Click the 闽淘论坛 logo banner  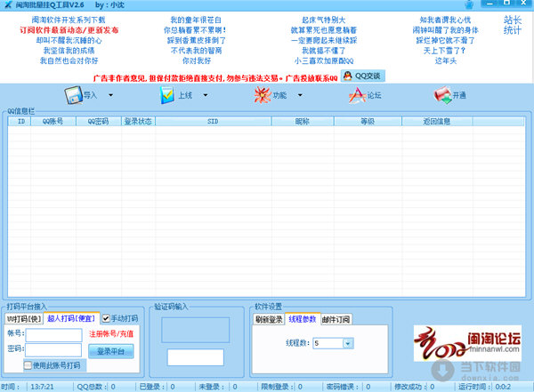tap(467, 343)
